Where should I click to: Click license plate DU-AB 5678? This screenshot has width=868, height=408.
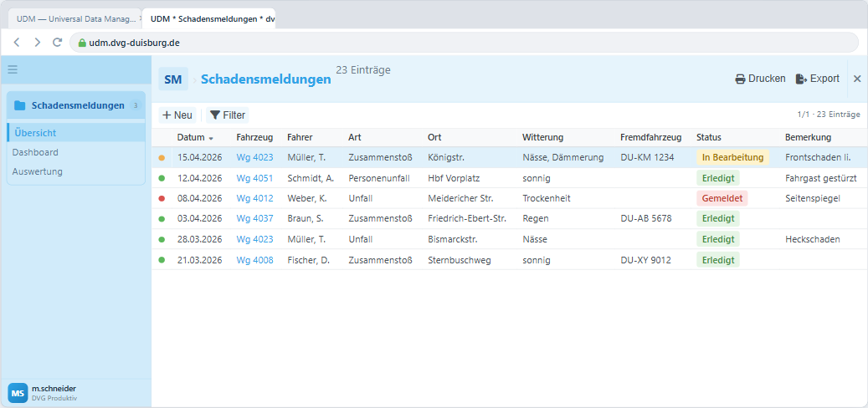646,219
